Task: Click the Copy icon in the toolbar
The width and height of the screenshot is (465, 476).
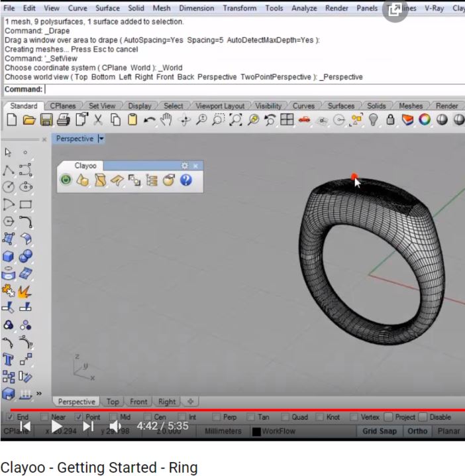Action: (x=115, y=119)
